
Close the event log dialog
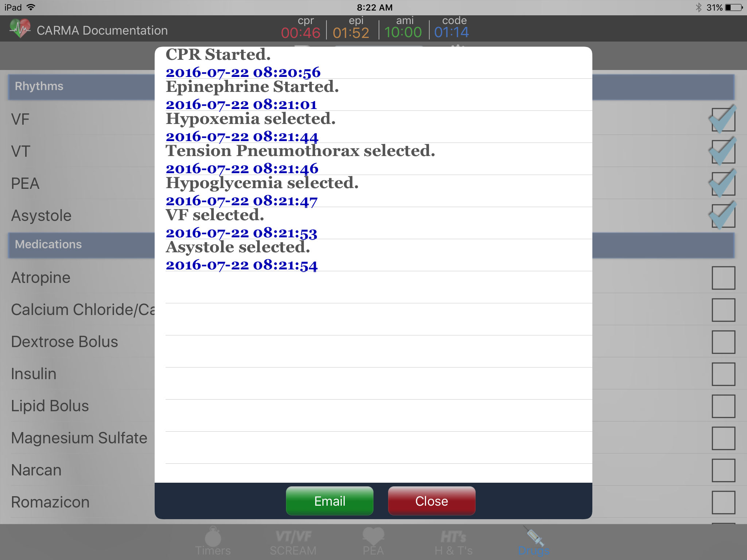point(431,501)
